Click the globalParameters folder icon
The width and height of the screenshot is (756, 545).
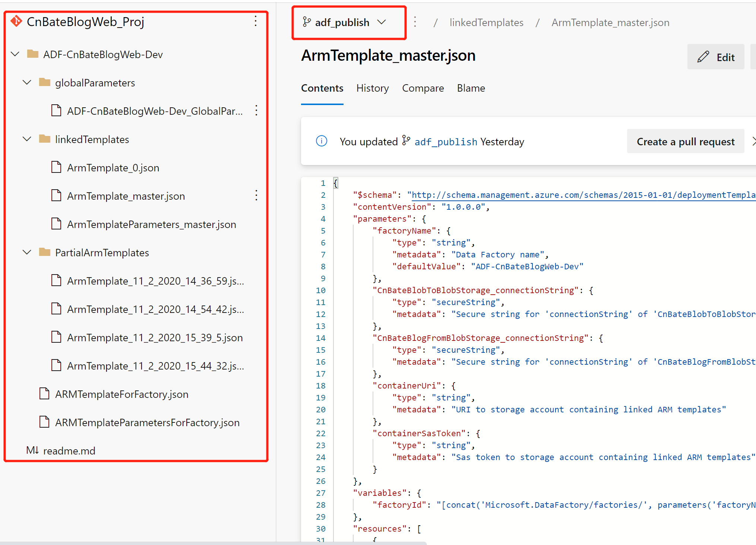pyautogui.click(x=45, y=82)
